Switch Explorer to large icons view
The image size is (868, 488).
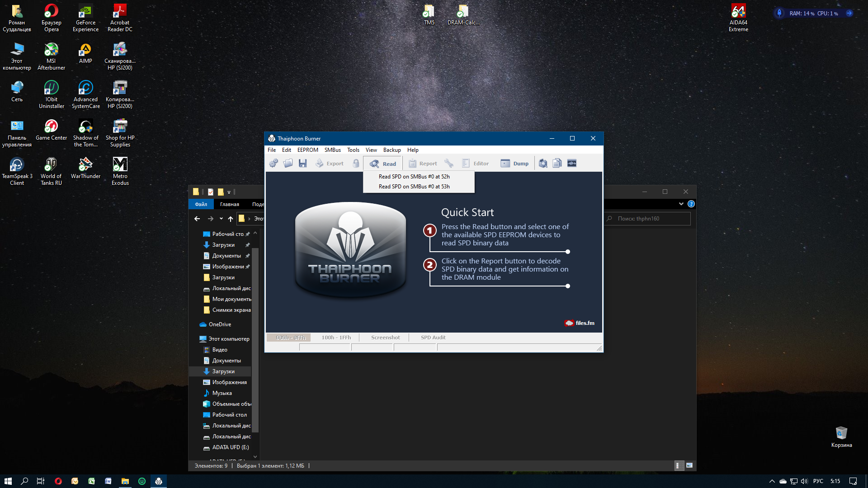[x=689, y=465]
